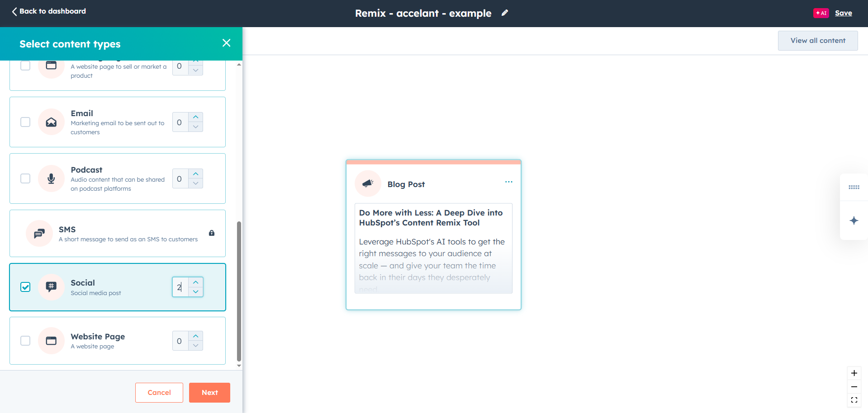Click the landing page browser icon in the first row
868x413 pixels.
pyautogui.click(x=51, y=66)
